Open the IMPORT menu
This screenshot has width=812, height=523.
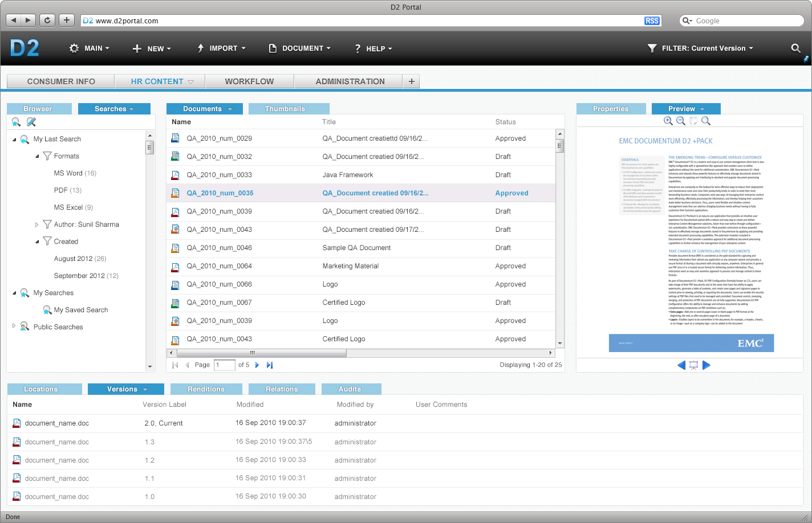click(x=221, y=48)
